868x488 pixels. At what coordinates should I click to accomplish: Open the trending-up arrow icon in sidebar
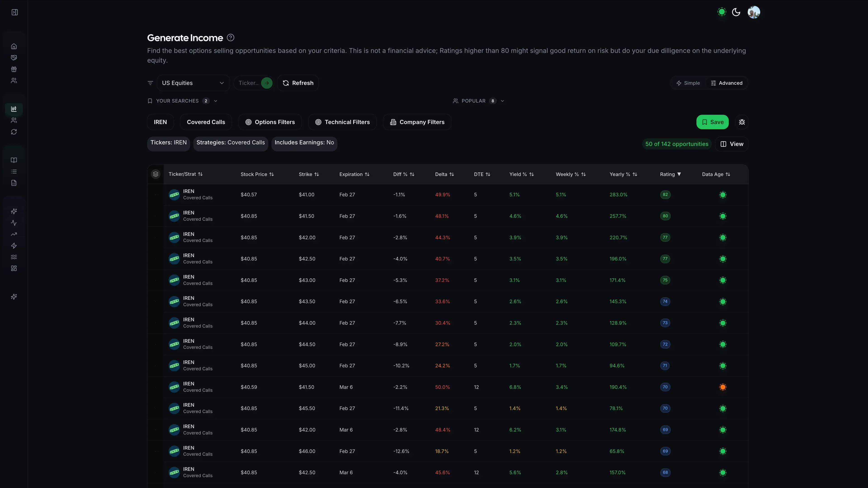(14, 235)
